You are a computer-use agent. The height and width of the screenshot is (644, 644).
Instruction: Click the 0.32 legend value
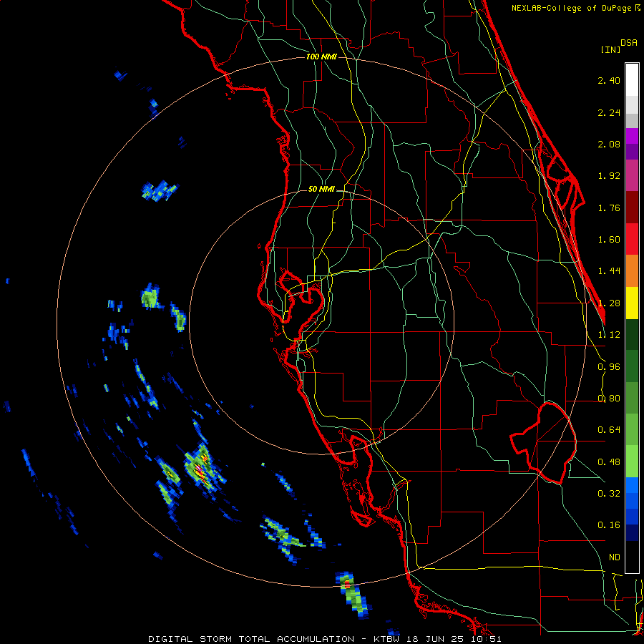[609, 494]
